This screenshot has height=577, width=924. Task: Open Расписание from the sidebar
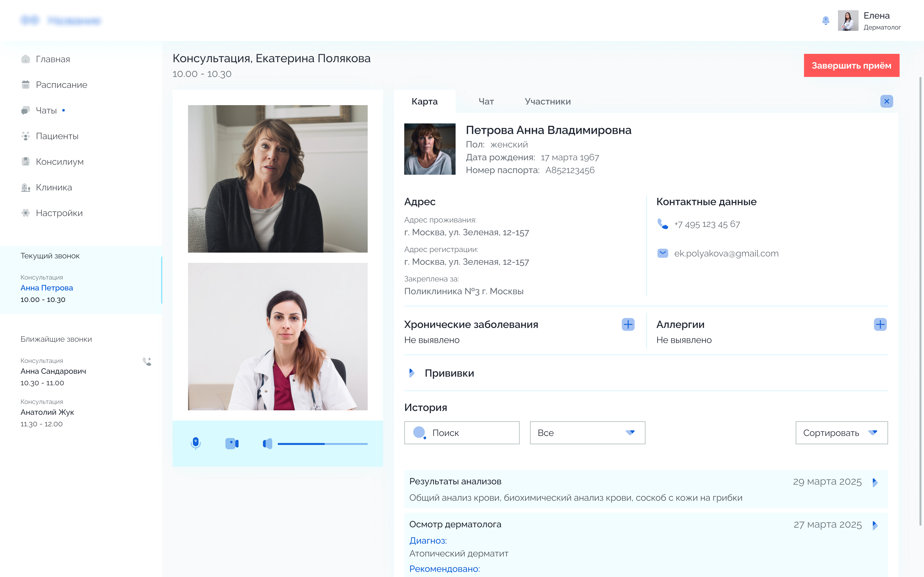click(61, 85)
